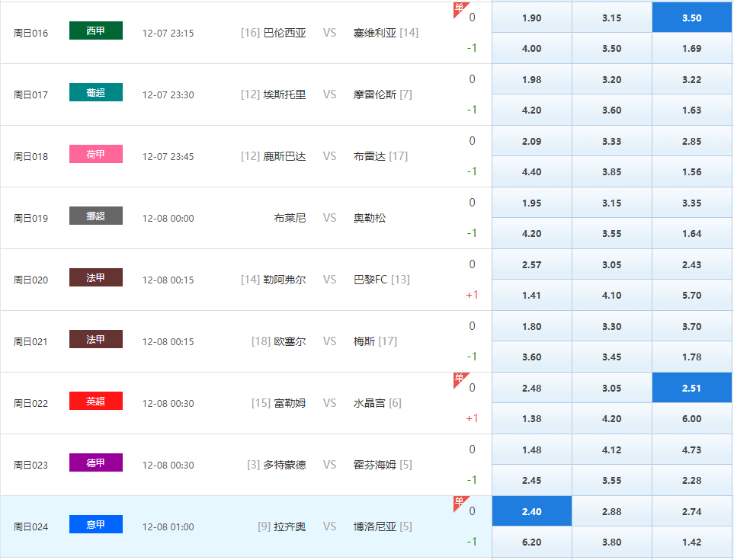The height and width of the screenshot is (560, 734).
Task: Click the teal 葡超 league badge
Action: click(x=95, y=92)
